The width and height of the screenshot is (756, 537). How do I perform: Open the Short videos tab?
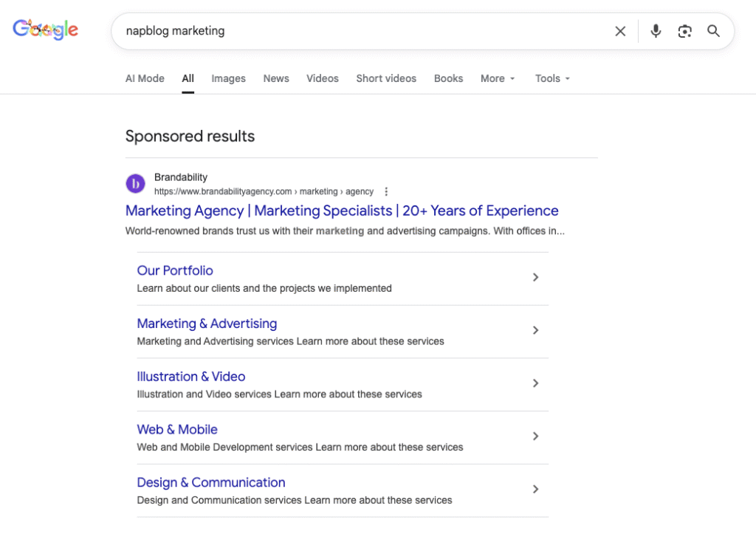(x=386, y=78)
